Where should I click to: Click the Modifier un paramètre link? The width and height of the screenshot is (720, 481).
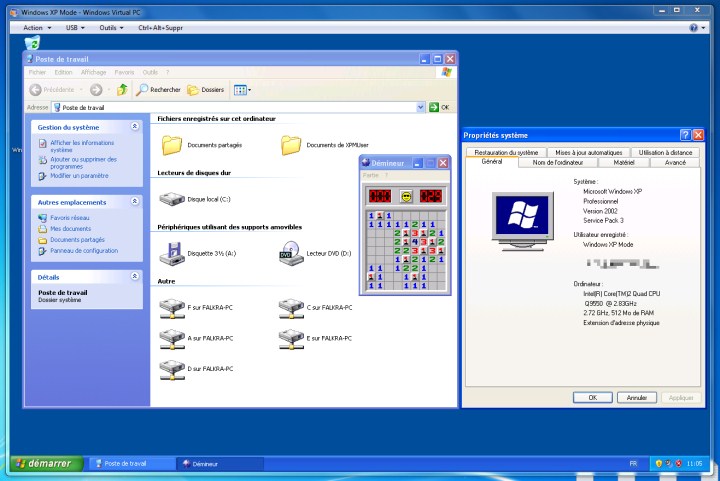click(x=79, y=176)
